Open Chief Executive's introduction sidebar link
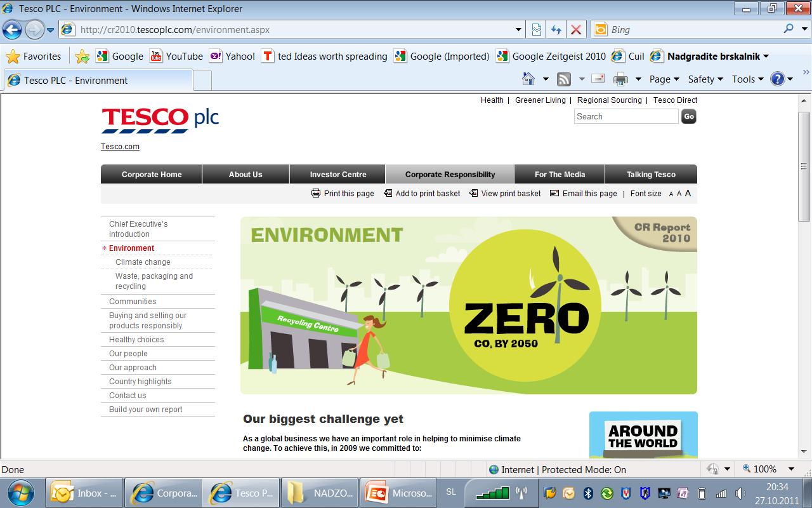Image resolution: width=812 pixels, height=508 pixels. (x=138, y=229)
